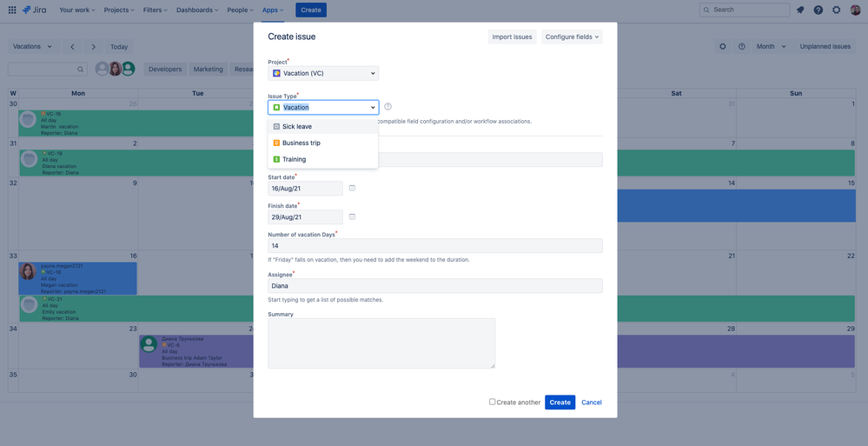Click into the Summary text area
The height and width of the screenshot is (446, 868).
(x=381, y=343)
